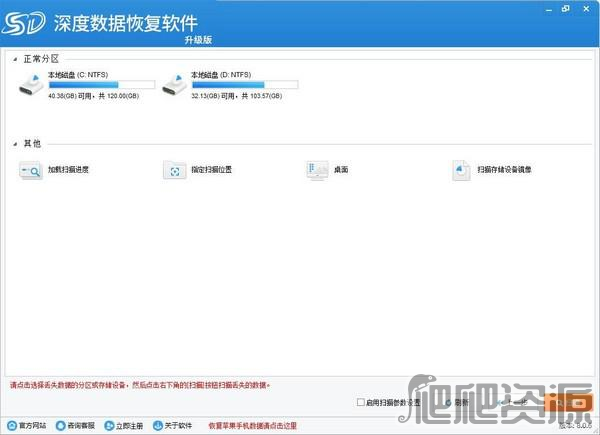Open the 咨询客服 link
Viewport: 600px width, 435px height.
point(81,425)
